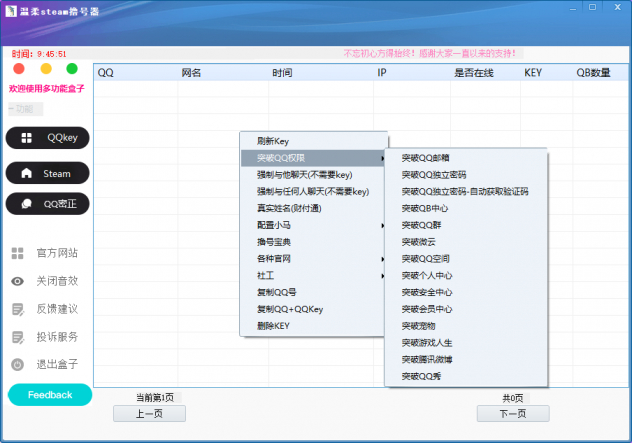The width and height of the screenshot is (632, 443).
Task: Click the pink 不忘初心方得始终 banner text
Action: pos(430,53)
